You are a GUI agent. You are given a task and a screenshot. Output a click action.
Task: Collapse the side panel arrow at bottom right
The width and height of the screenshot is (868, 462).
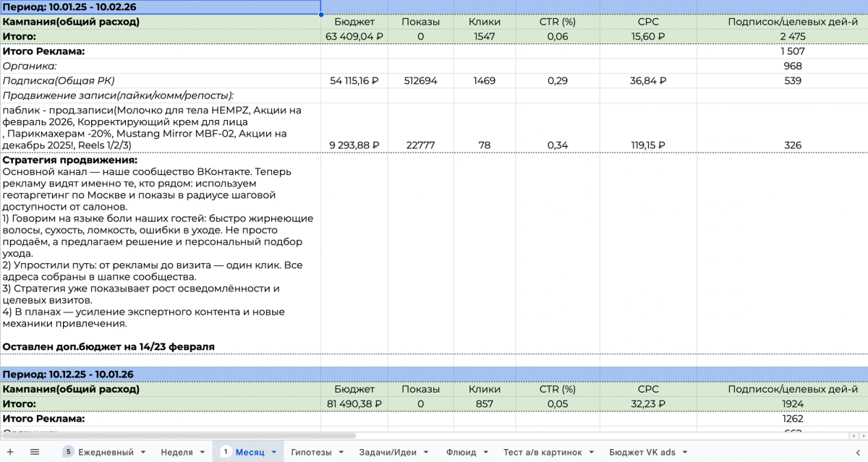858,452
